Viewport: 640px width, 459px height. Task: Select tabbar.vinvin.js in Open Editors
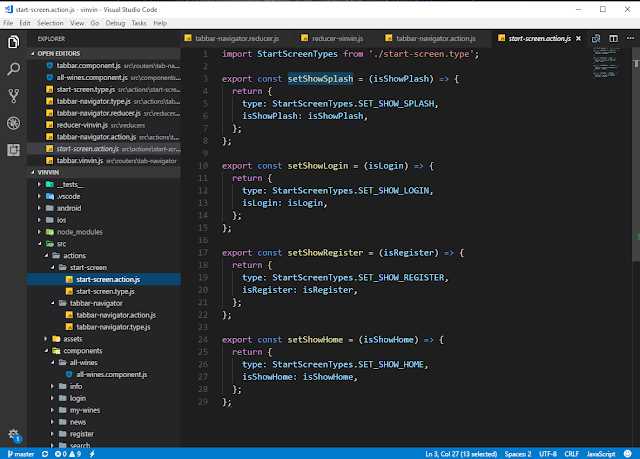[x=104, y=161]
